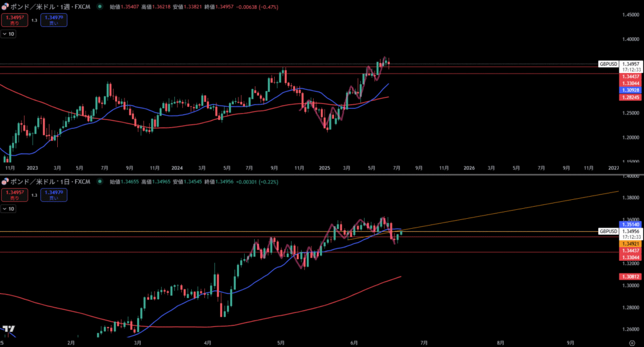This screenshot has width=644, height=347.
Task: Click the blue 1.35140 price tag on daily scale
Action: [x=630, y=224]
